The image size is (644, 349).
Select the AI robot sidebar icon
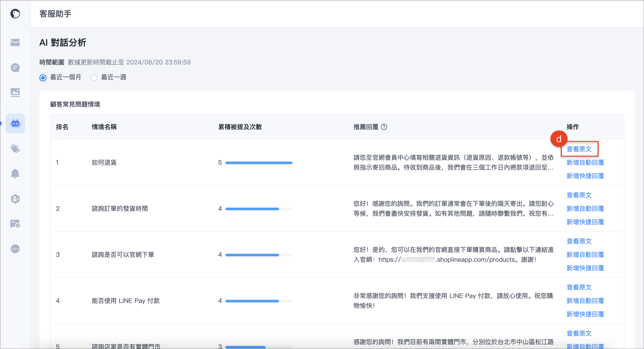pyautogui.click(x=15, y=123)
